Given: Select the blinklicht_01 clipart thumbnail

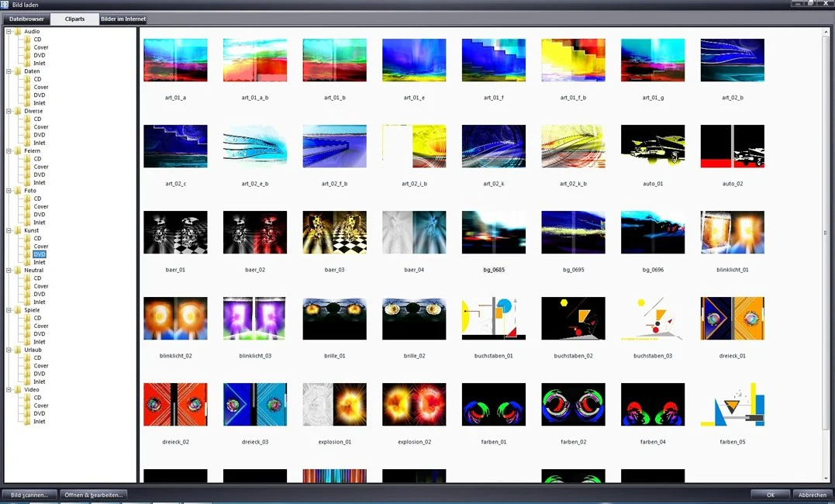Looking at the screenshot, I should [x=732, y=233].
